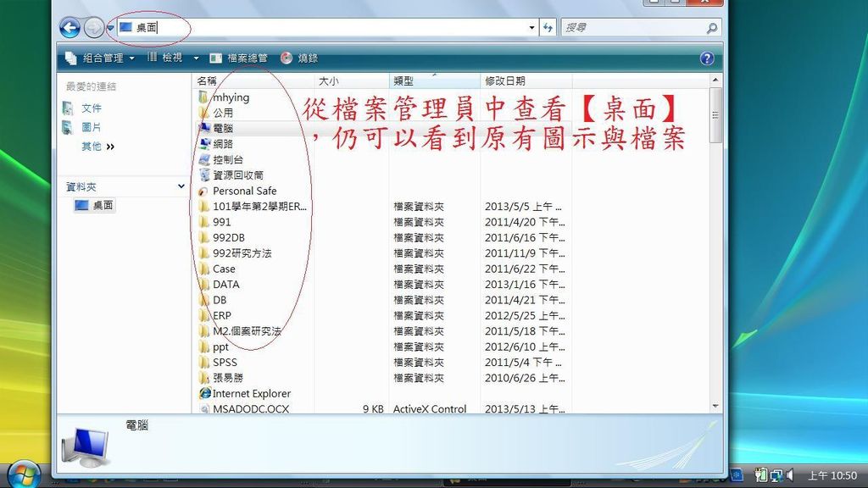Viewport: 868px width, 488px height.
Task: Click the network tray icon
Action: click(776, 474)
